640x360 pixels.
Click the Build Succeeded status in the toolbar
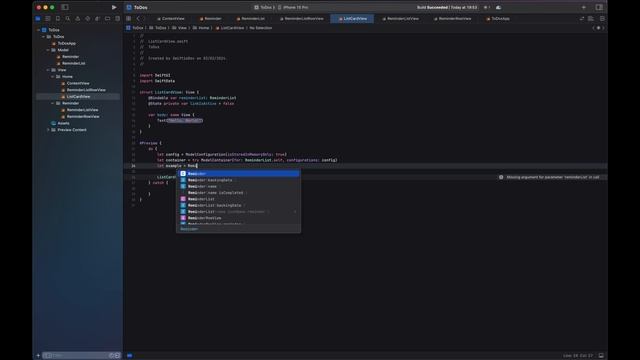tap(447, 7)
